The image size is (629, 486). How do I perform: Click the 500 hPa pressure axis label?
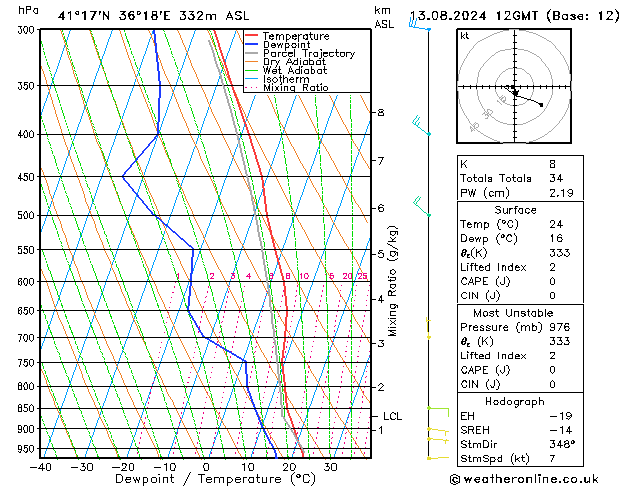26,216
